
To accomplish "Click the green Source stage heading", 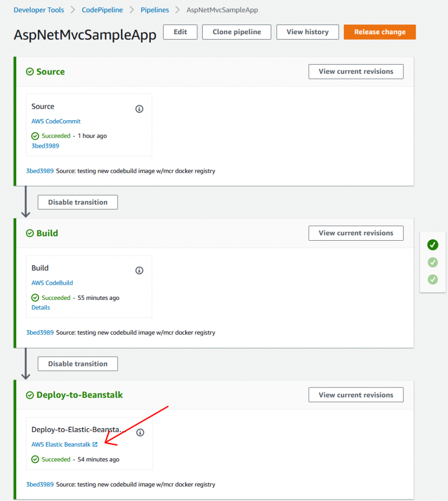I will click(x=50, y=72).
